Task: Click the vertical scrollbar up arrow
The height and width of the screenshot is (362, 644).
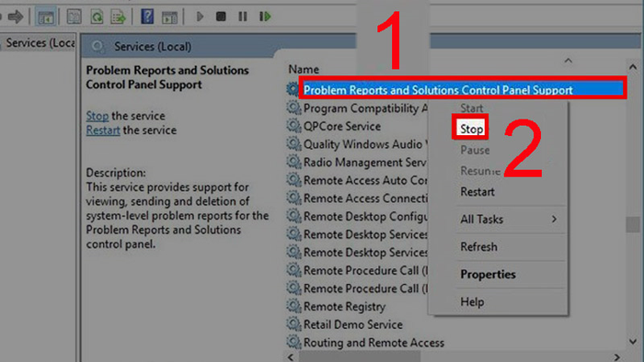Action: (633, 66)
